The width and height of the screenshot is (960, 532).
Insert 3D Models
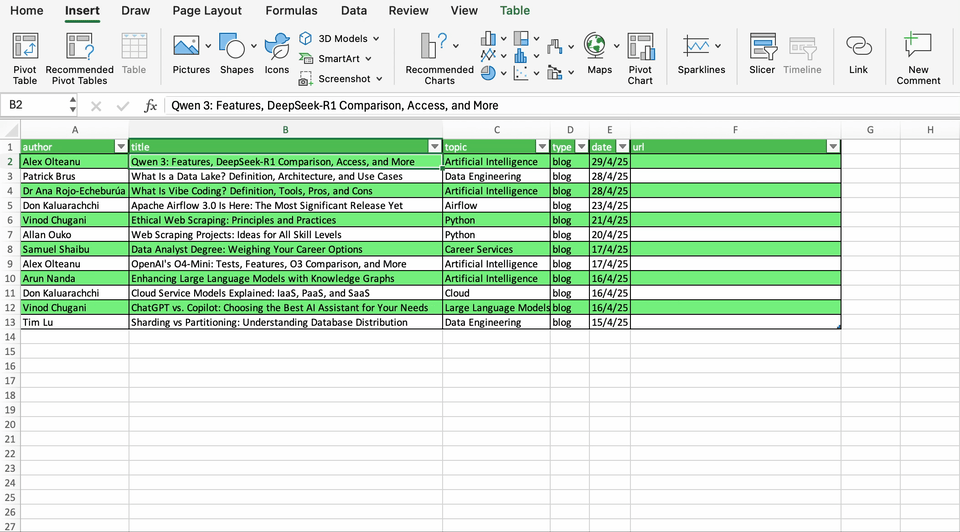point(339,39)
